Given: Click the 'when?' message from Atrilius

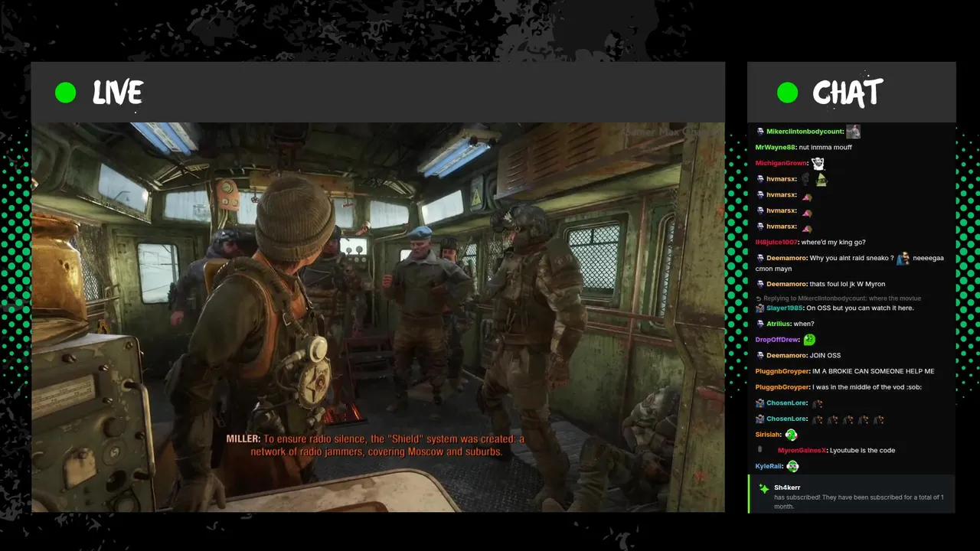Looking at the screenshot, I should [x=803, y=324].
